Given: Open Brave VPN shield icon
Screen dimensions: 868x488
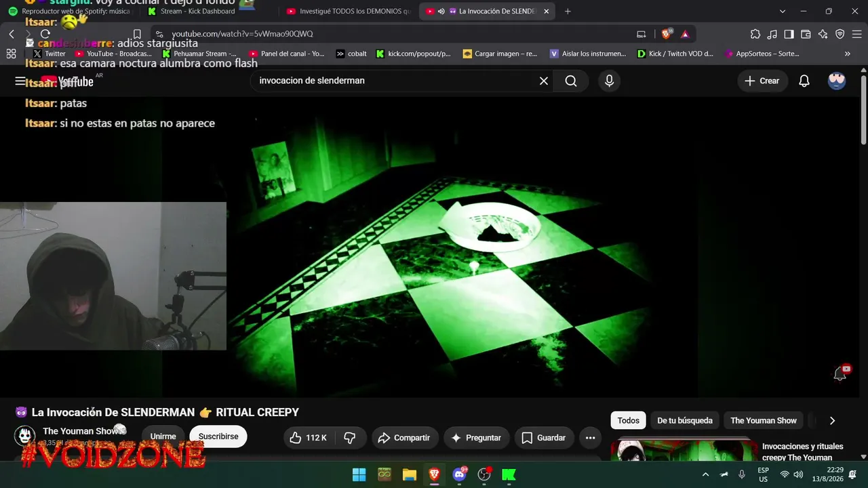Looking at the screenshot, I should pyautogui.click(x=840, y=34).
